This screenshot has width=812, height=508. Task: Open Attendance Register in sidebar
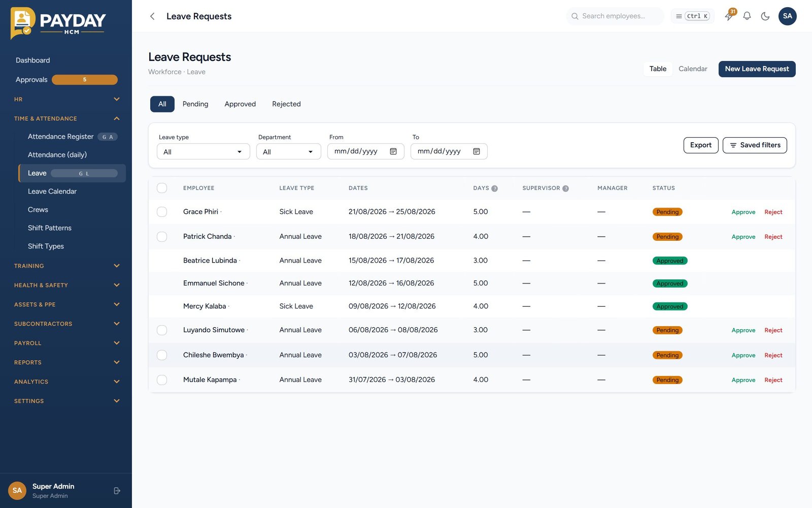tap(72, 137)
